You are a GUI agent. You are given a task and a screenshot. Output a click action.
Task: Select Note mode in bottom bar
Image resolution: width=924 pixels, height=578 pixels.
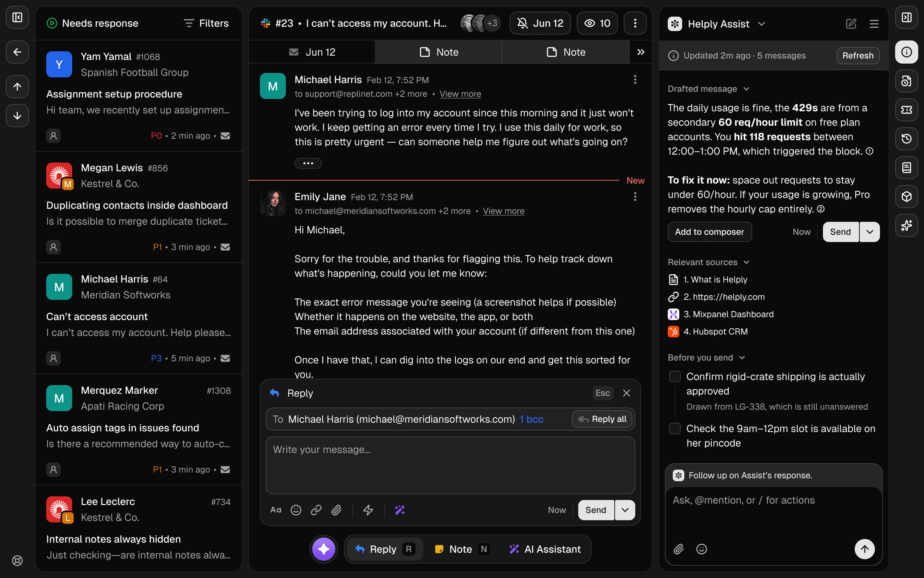click(462, 549)
